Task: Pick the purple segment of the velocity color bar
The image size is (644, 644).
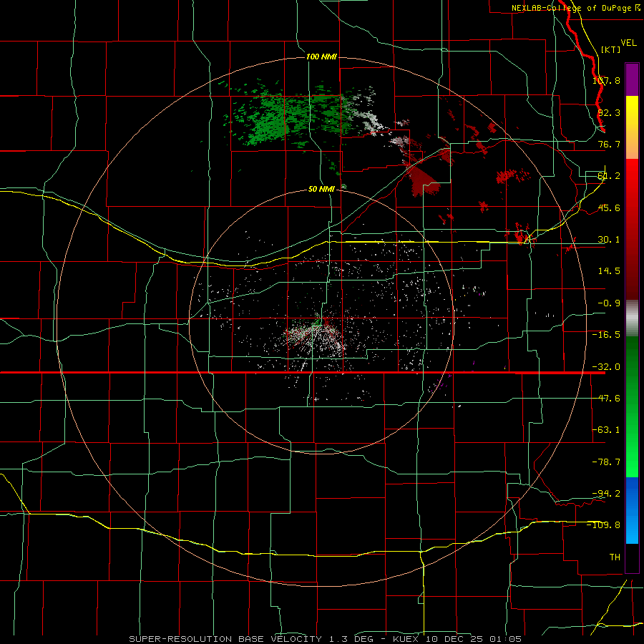Action: click(632, 79)
